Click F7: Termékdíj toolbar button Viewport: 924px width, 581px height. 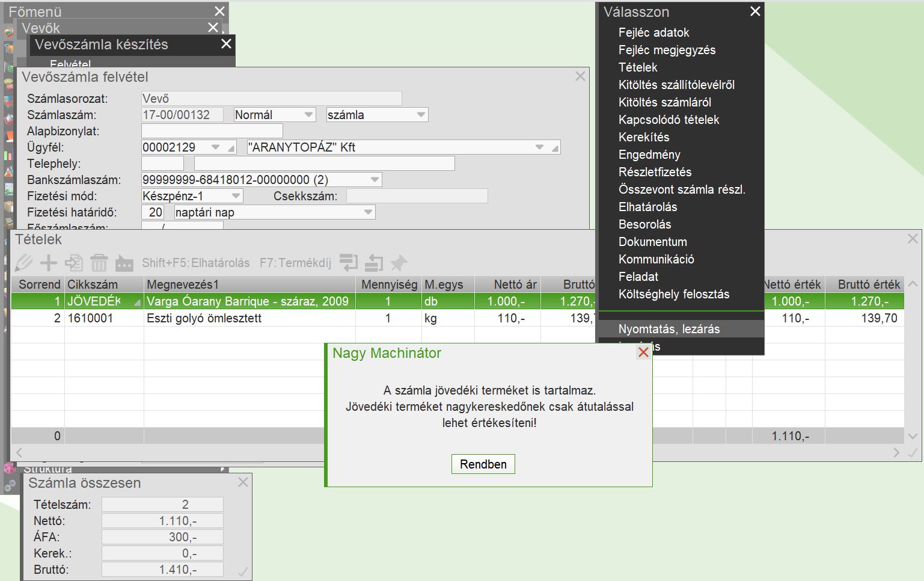tap(295, 263)
